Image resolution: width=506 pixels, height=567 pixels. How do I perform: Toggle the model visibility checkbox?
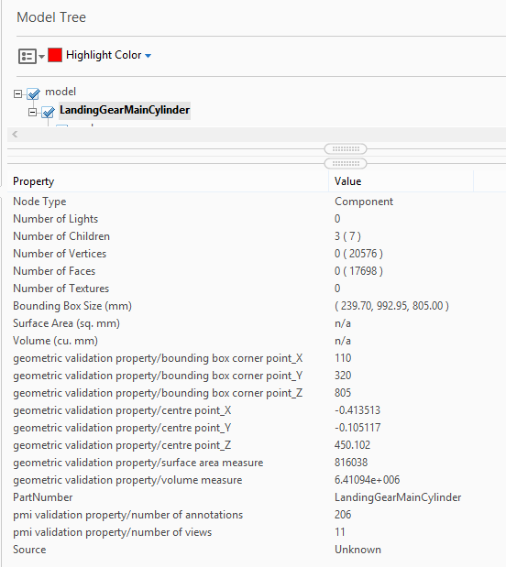click(33, 94)
